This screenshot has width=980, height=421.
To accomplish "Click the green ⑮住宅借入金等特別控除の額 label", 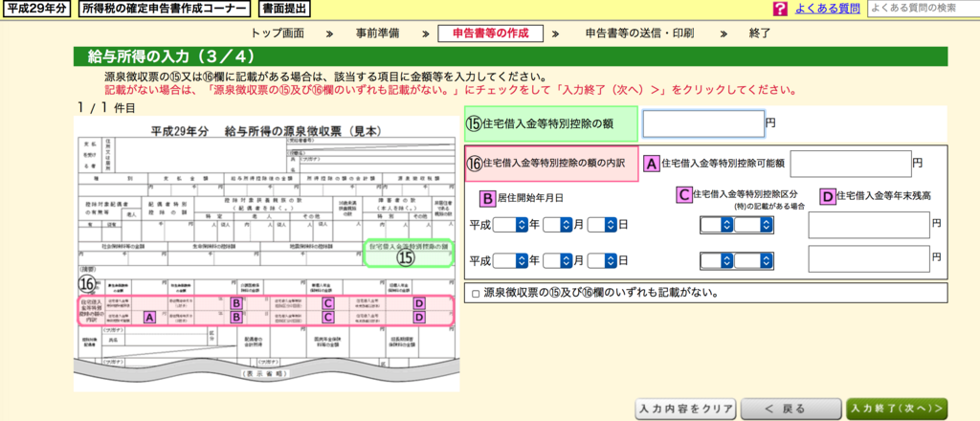I will (x=550, y=123).
